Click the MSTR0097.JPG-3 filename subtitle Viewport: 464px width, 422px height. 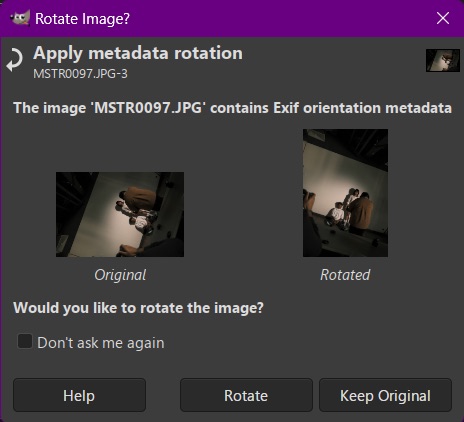click(80, 74)
